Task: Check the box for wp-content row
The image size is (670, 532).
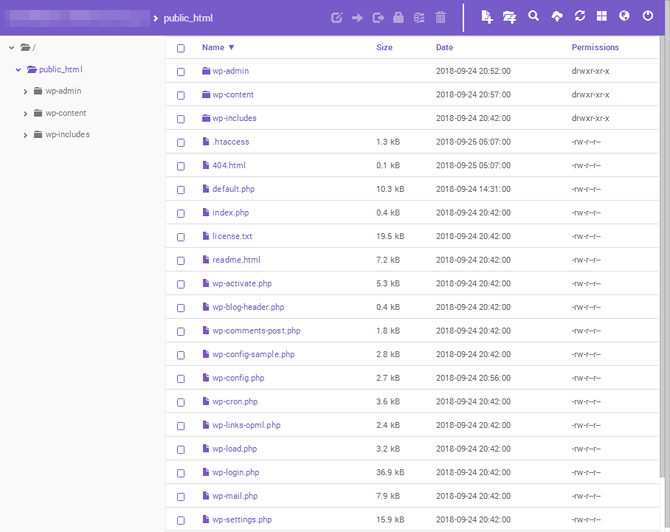Action: [181, 95]
